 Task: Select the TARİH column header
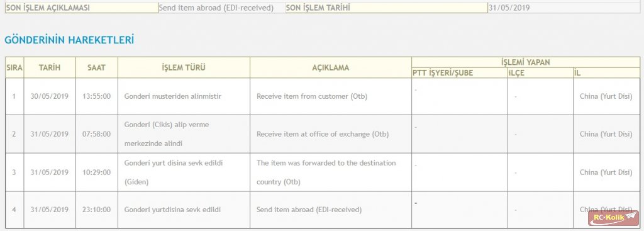pyautogui.click(x=50, y=68)
